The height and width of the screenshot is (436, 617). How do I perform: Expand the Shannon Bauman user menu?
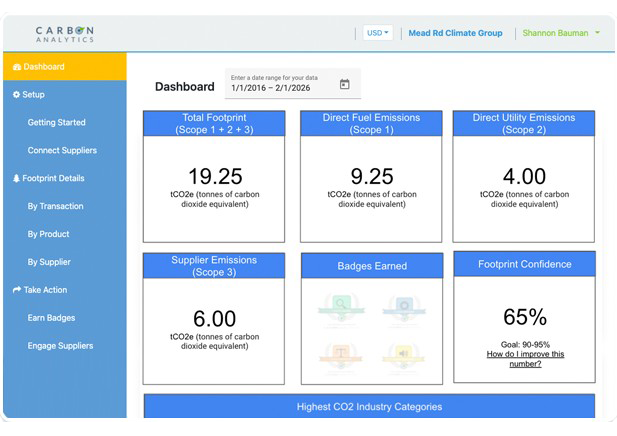(x=560, y=33)
